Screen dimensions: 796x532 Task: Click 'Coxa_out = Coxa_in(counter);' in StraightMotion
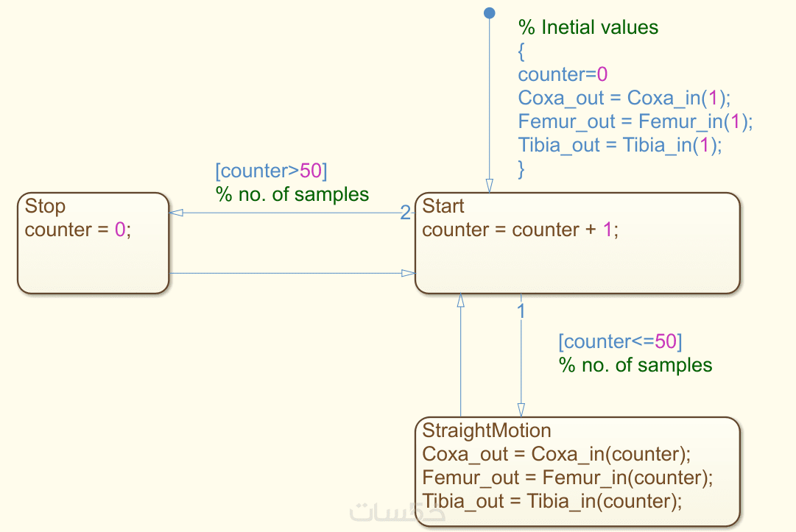click(x=557, y=453)
